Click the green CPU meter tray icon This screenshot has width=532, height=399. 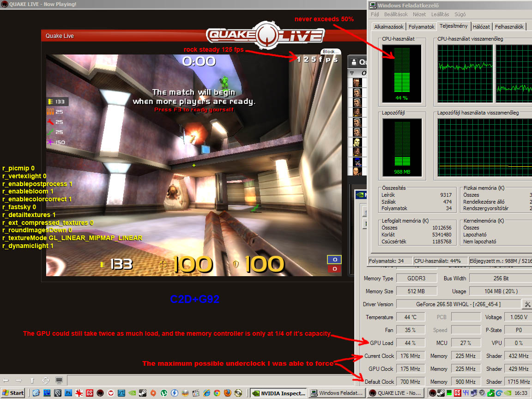click(x=449, y=393)
